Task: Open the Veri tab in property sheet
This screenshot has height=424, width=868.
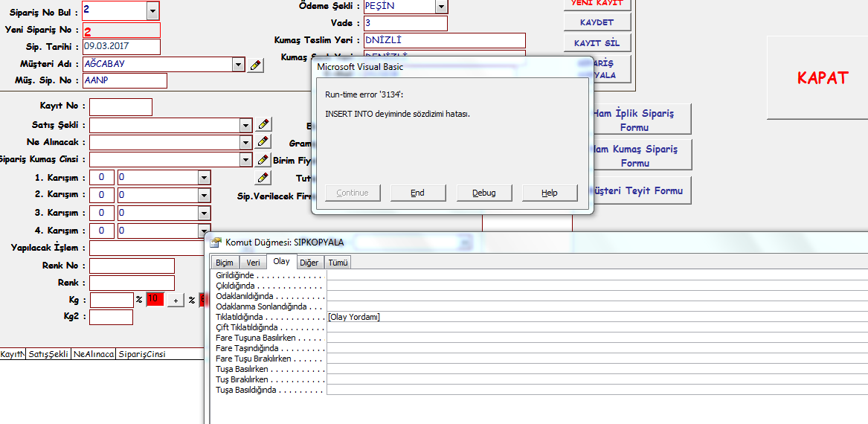Action: [x=254, y=263]
